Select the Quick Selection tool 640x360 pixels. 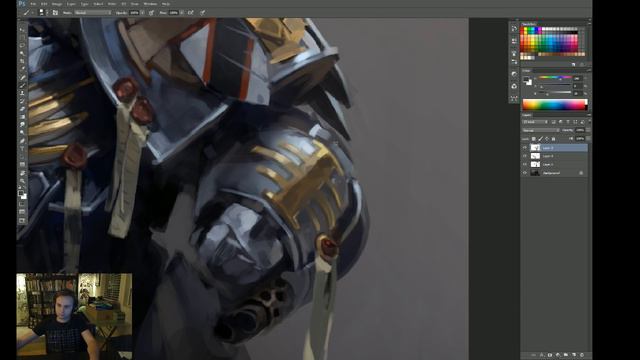tap(22, 53)
